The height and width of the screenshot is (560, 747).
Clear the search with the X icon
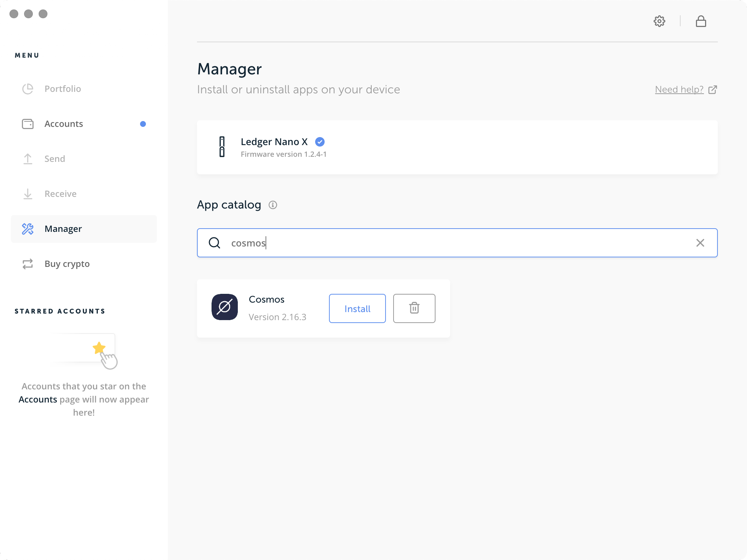(700, 243)
